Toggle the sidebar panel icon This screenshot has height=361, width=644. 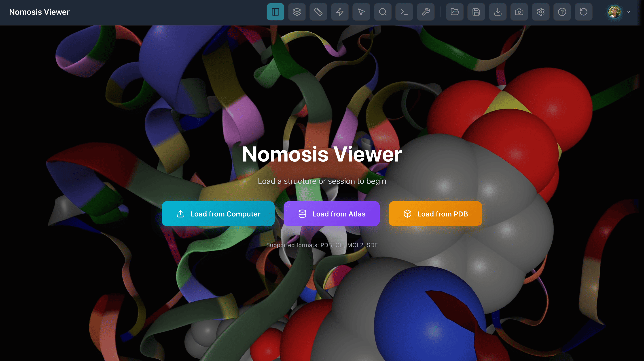click(275, 12)
